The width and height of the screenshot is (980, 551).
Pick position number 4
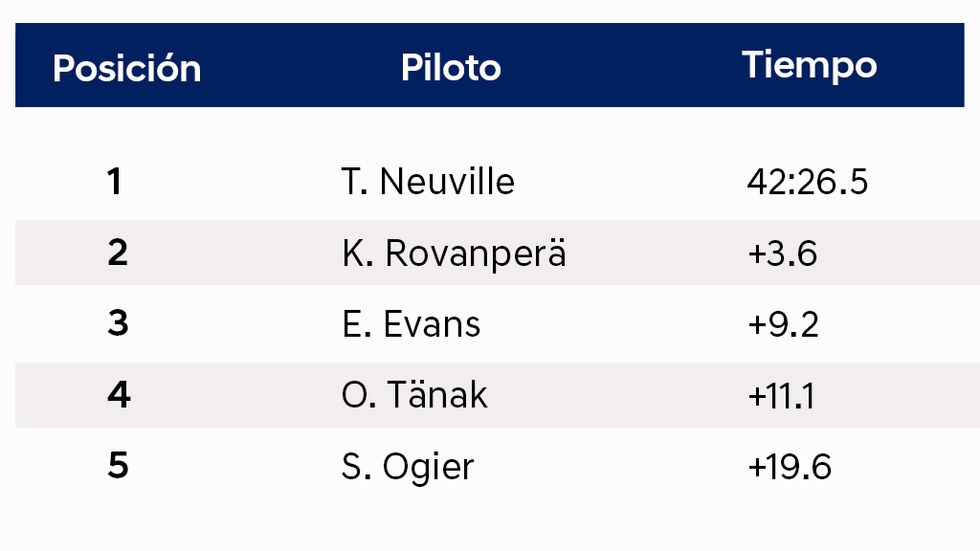coord(117,395)
